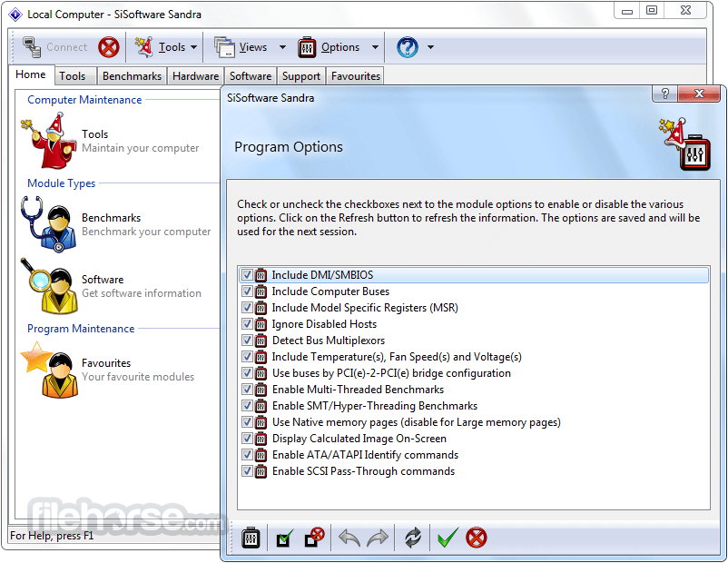Switch to the Home tab
728x563 pixels.
pyautogui.click(x=31, y=74)
